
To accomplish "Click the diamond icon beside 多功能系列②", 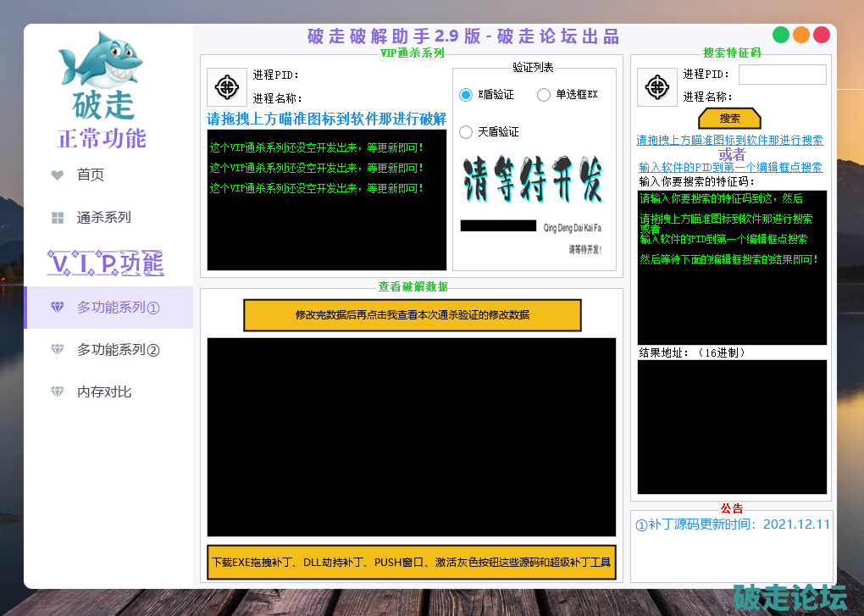I will [58, 350].
